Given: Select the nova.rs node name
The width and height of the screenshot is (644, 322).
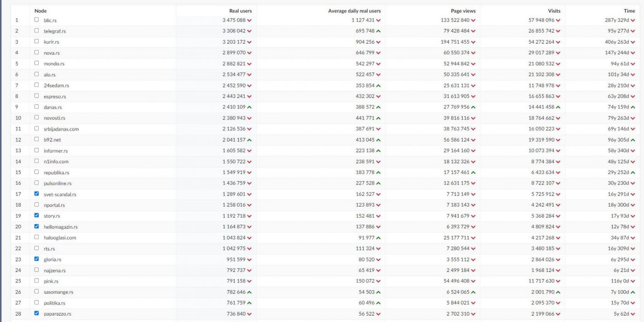Looking at the screenshot, I should [52, 53].
